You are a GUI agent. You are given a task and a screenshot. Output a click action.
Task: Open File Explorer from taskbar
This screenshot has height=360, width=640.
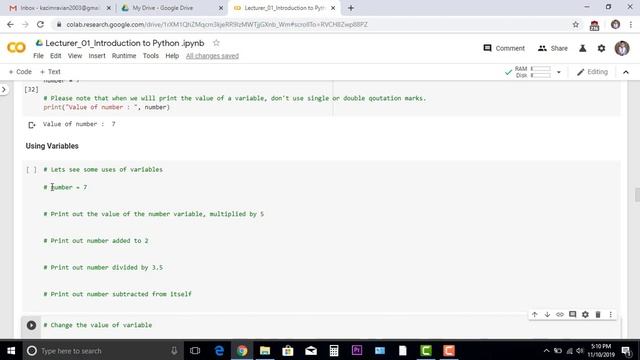point(265,351)
